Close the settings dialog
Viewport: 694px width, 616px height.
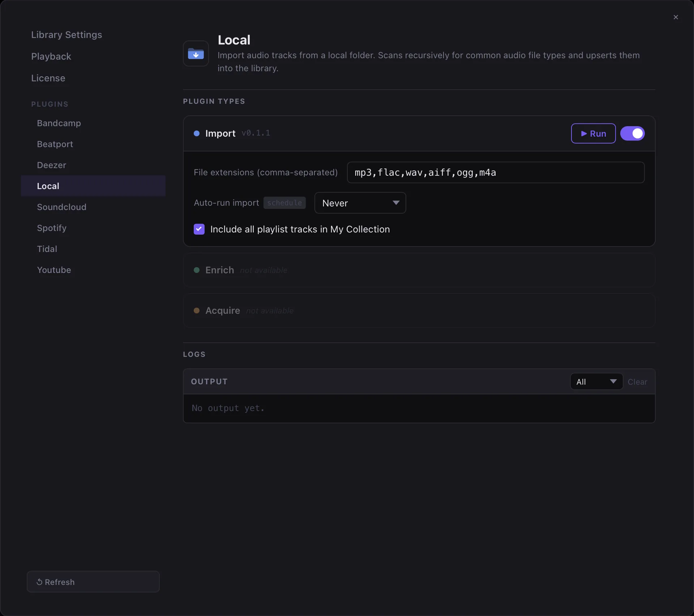pos(676,17)
